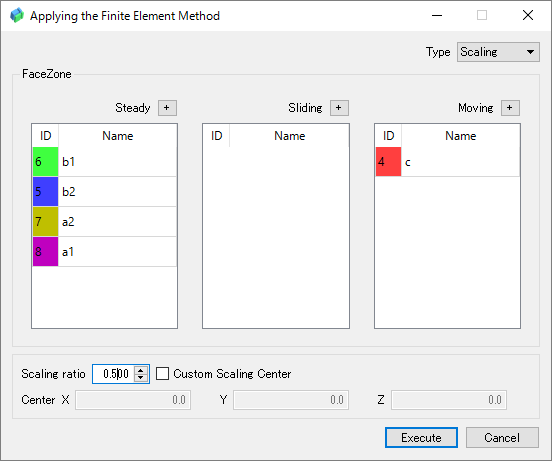Image resolution: width=552 pixels, height=461 pixels.
Task: Click the Cancel button
Action: pos(502,437)
